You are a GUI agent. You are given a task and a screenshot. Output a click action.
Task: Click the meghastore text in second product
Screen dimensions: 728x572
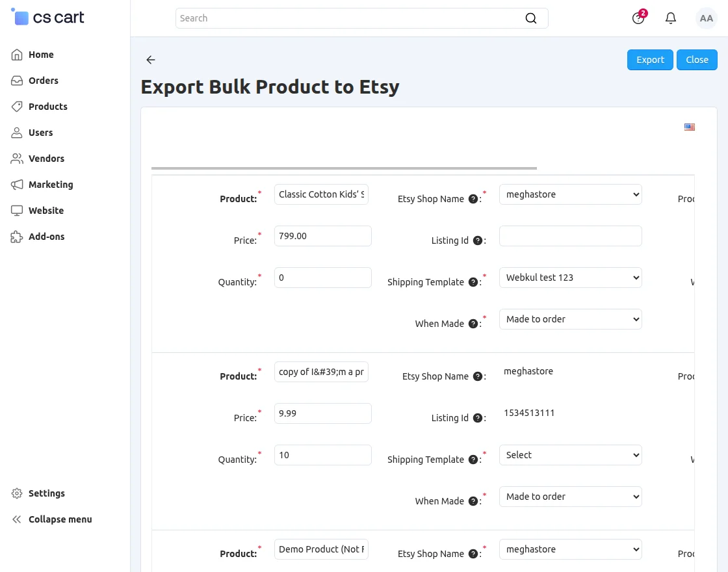(528, 371)
